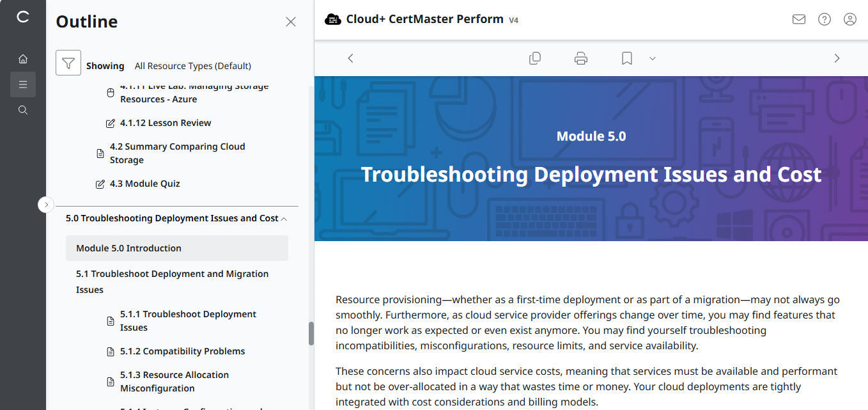The image size is (868, 410).
Task: Collapse the outline panel with the arrow tab
Action: 45,204
